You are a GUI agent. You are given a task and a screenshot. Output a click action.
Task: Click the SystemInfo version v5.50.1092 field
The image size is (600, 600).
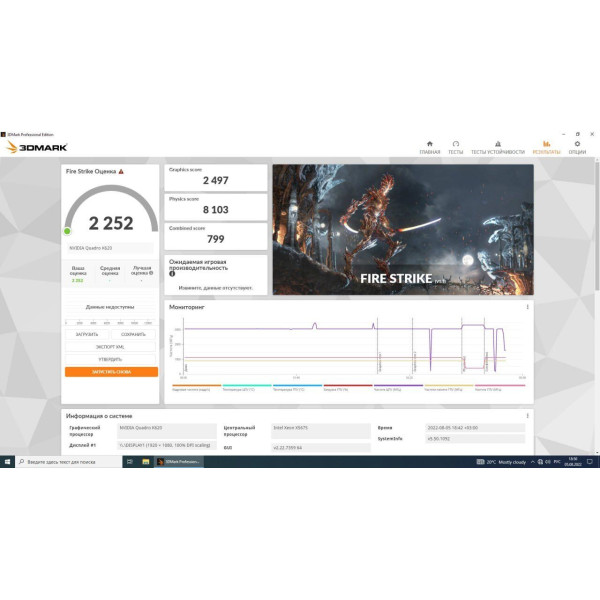click(x=475, y=439)
